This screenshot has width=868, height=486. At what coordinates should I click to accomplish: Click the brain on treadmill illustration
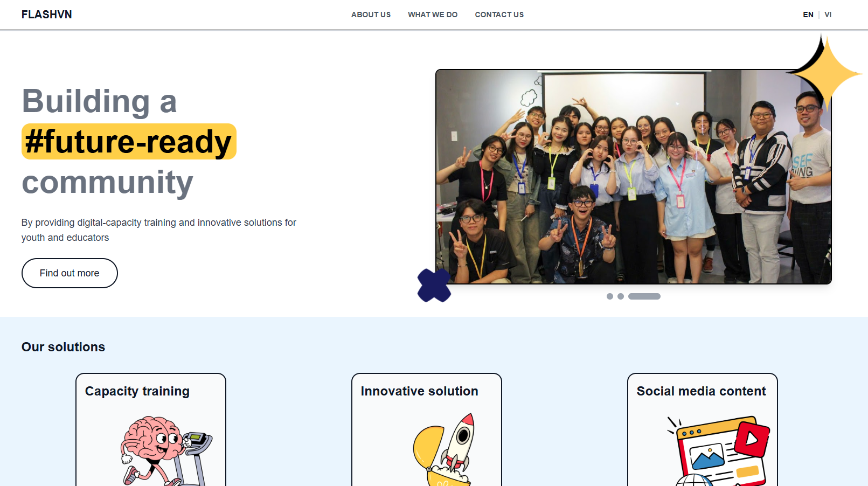(166, 452)
